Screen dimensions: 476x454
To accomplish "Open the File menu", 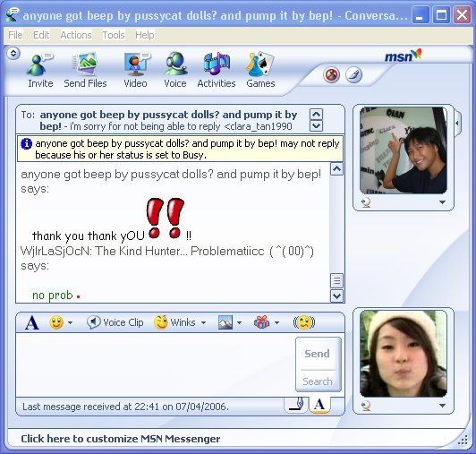I will tap(15, 35).
